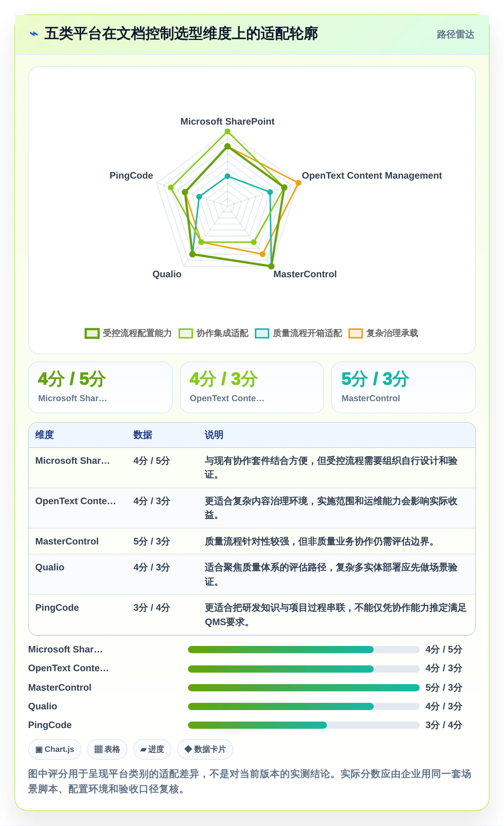This screenshot has width=504, height=826.
Task: Toggle 复杂治理承载 legend swatch
Action: point(356,333)
